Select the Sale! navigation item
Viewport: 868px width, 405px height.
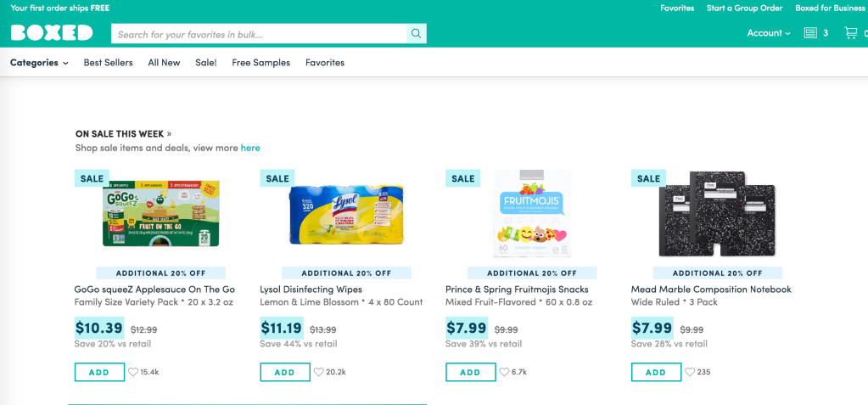tap(205, 63)
